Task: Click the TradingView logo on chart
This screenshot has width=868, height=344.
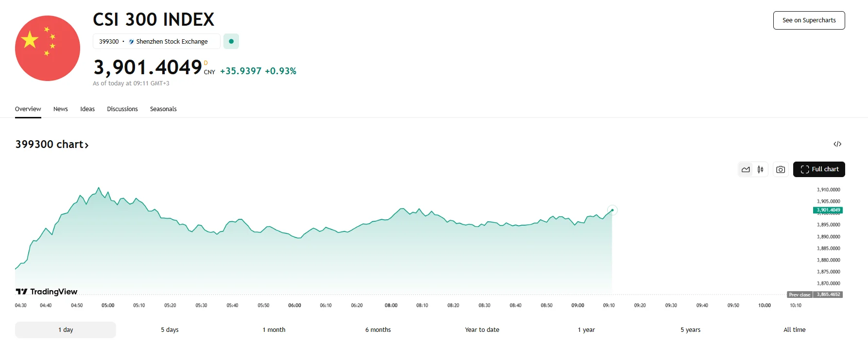Action: pyautogui.click(x=47, y=292)
